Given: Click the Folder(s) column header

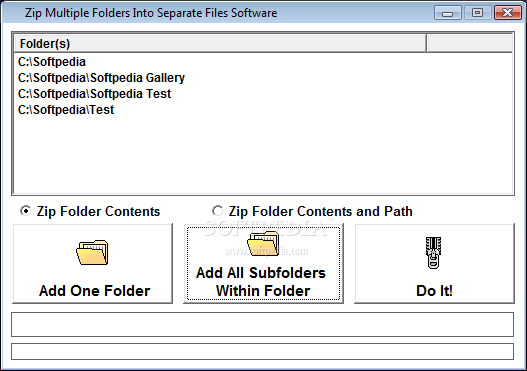Looking at the screenshot, I should tap(220, 43).
